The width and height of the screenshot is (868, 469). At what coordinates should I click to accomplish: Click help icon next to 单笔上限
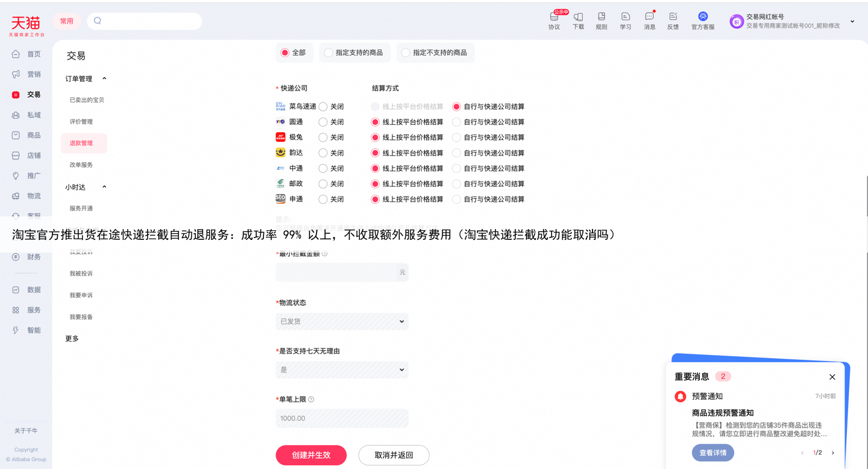coord(311,399)
